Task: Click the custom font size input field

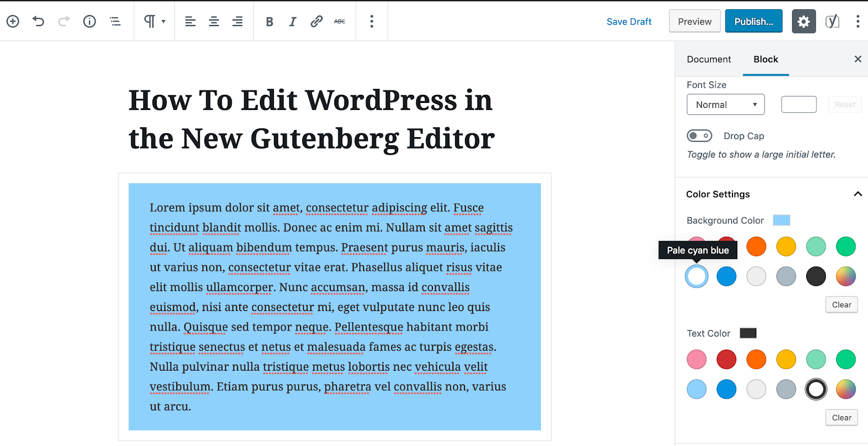Action: (x=799, y=105)
